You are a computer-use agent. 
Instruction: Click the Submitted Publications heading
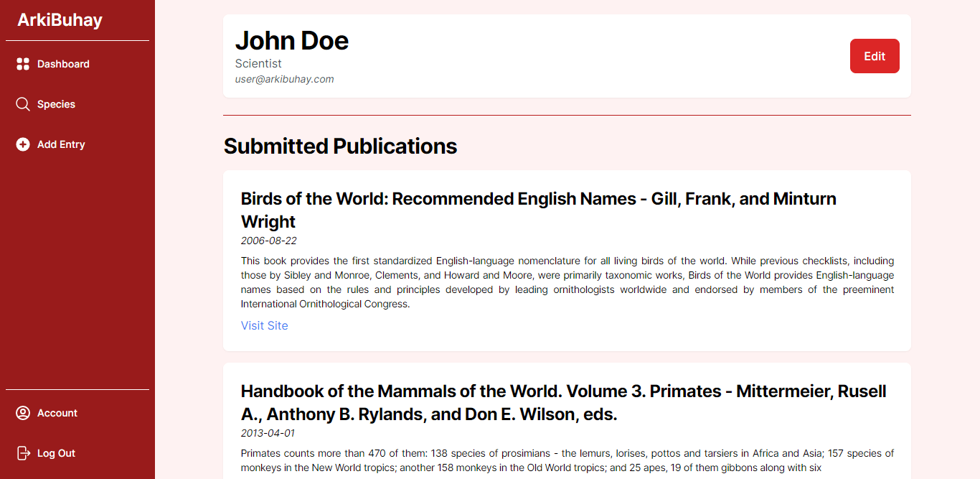click(x=340, y=146)
